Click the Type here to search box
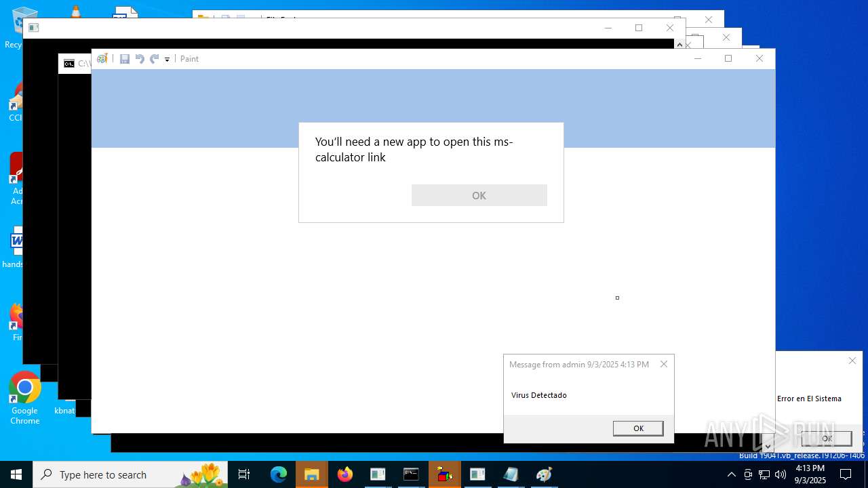 [x=130, y=474]
